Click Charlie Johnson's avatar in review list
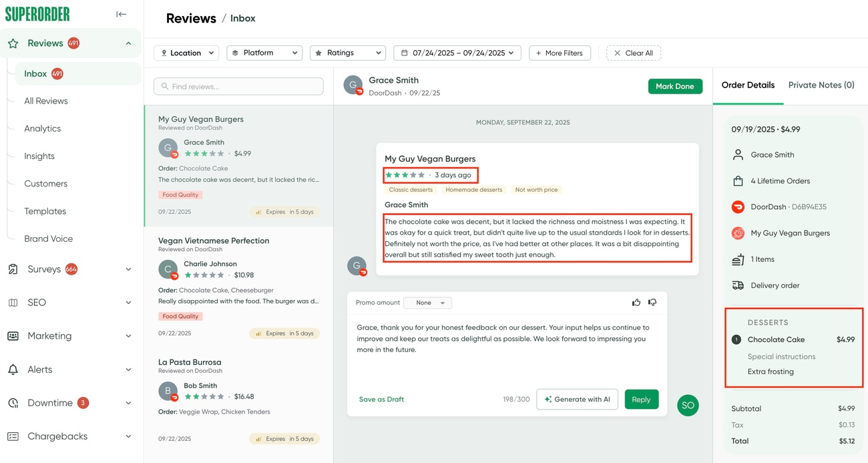 (168, 269)
